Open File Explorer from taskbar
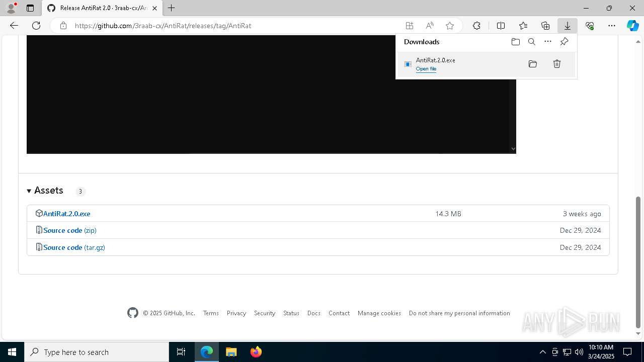This screenshot has width=644, height=362. 231,352
